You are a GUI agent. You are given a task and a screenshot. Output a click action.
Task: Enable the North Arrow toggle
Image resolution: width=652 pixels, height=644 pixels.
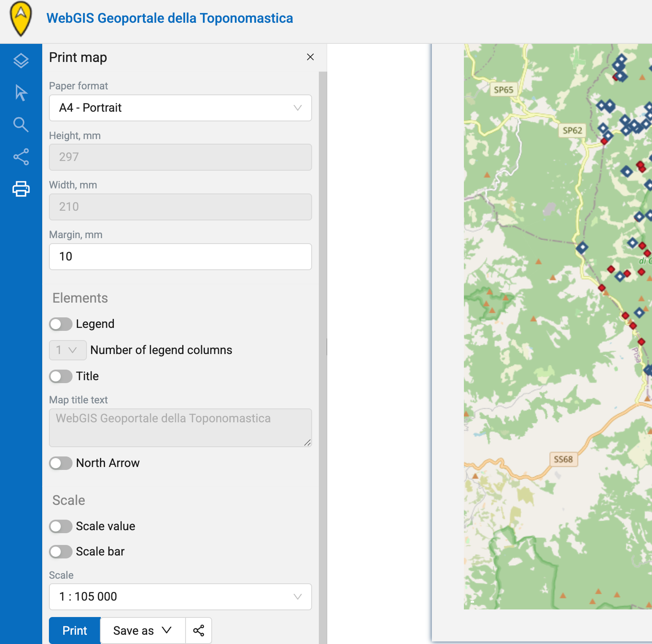[60, 463]
